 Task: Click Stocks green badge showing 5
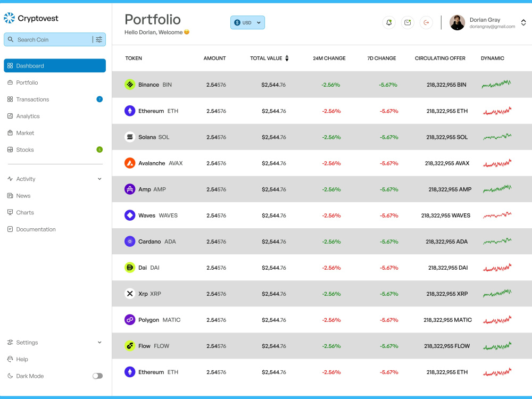coord(99,149)
